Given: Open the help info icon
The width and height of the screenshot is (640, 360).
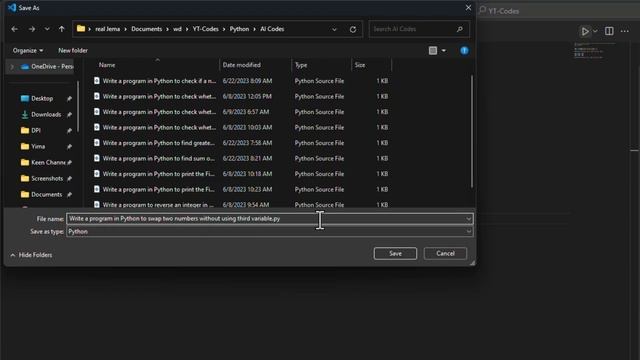Looking at the screenshot, I should click(x=464, y=51).
